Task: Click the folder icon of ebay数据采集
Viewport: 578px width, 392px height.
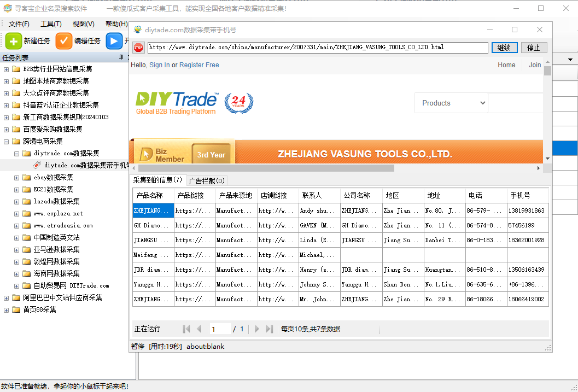Action: point(27,177)
